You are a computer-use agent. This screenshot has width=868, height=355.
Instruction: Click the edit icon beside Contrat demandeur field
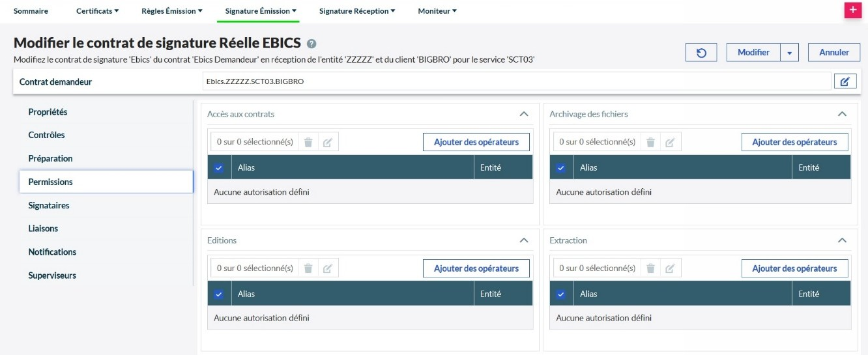pyautogui.click(x=845, y=81)
